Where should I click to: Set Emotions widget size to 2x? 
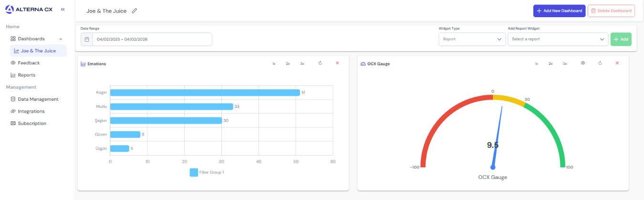[x=288, y=63]
